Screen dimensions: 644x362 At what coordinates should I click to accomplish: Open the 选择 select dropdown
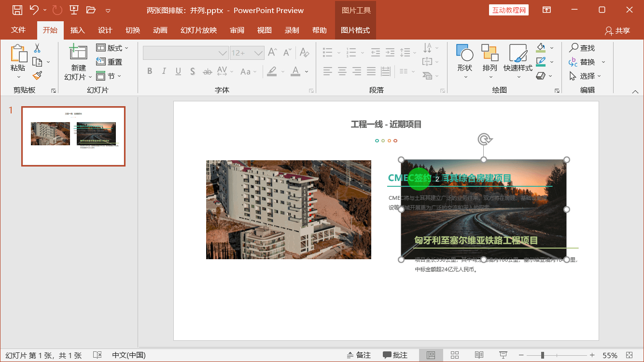pos(585,76)
